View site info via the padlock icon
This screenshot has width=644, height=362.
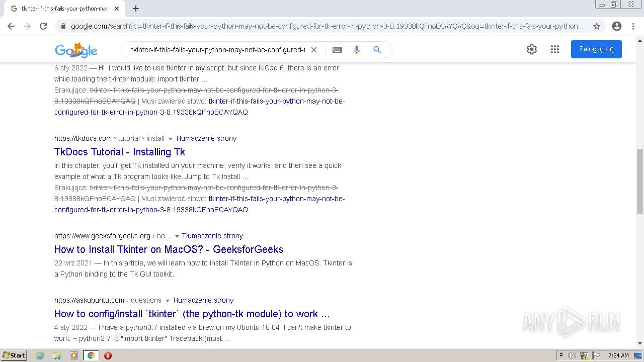(63, 26)
